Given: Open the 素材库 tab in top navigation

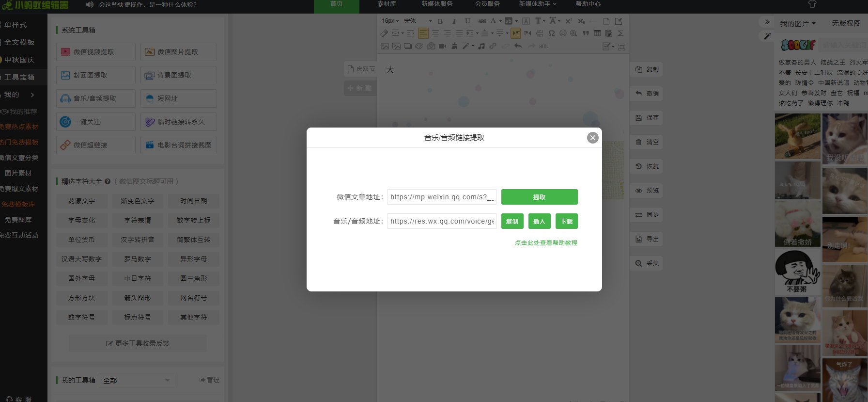Looking at the screenshot, I should (387, 4).
